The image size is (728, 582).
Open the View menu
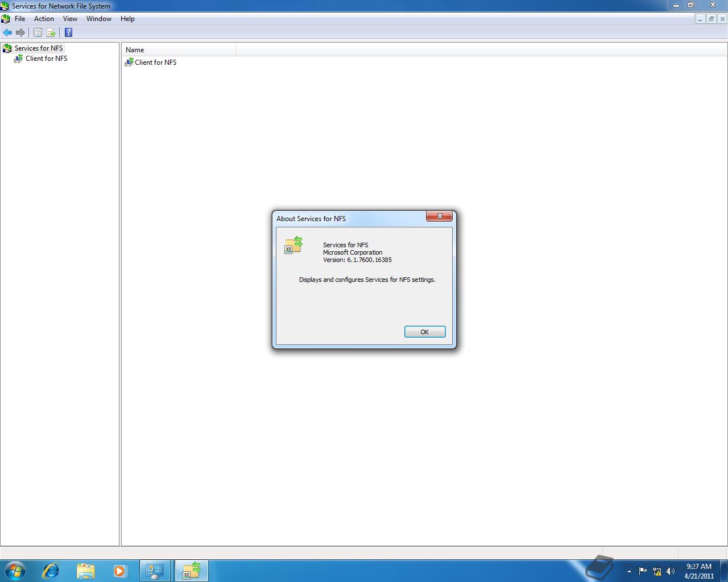[x=70, y=19]
